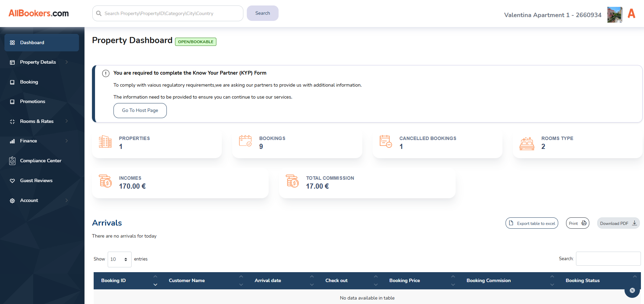Click the Rooms Type bed icon
The height and width of the screenshot is (304, 644).
click(x=527, y=143)
